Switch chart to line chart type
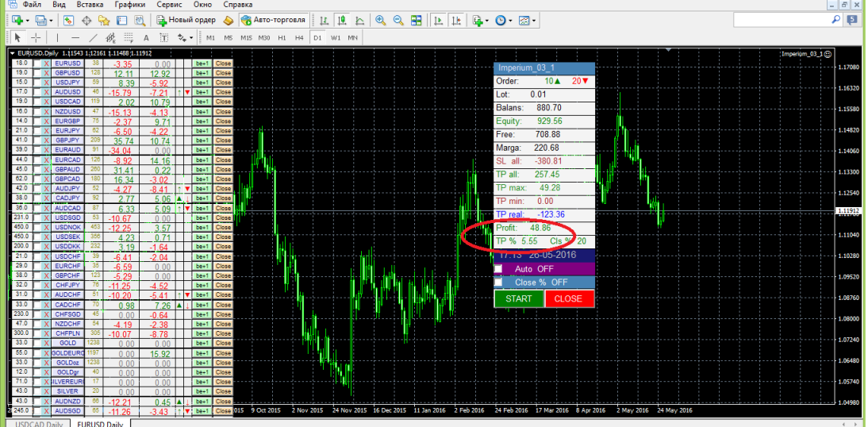The width and height of the screenshot is (868, 427). pyautogui.click(x=360, y=21)
